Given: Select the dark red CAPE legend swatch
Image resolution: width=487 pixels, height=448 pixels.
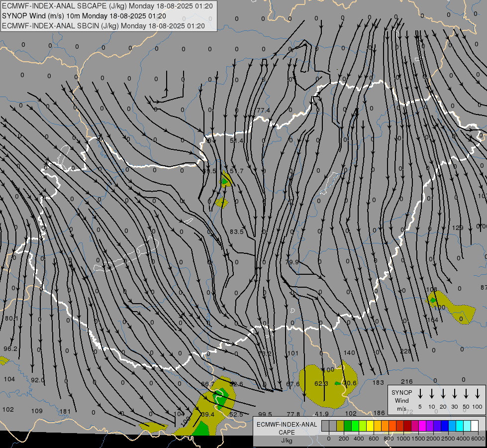Looking at the screenshot, I should click(x=407, y=426).
